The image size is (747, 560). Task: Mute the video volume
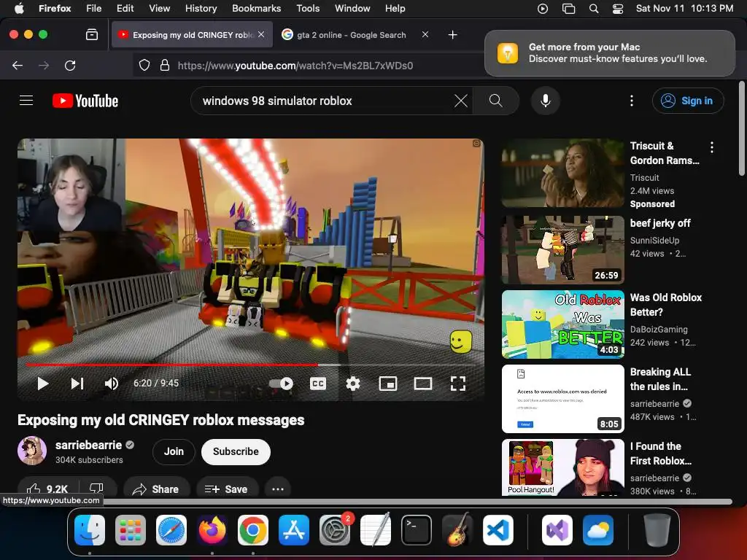pos(112,384)
